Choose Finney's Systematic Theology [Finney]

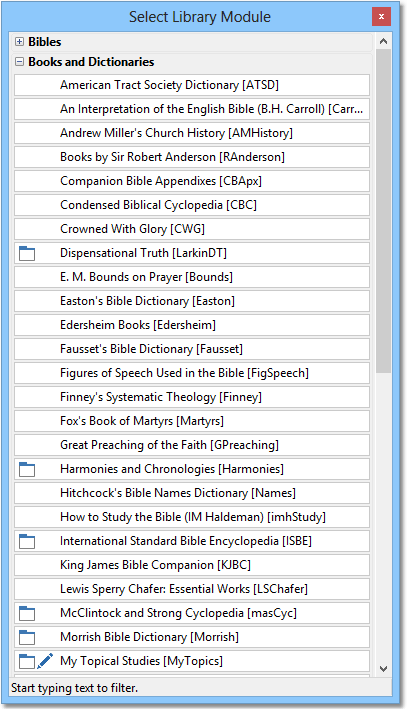tap(192, 397)
